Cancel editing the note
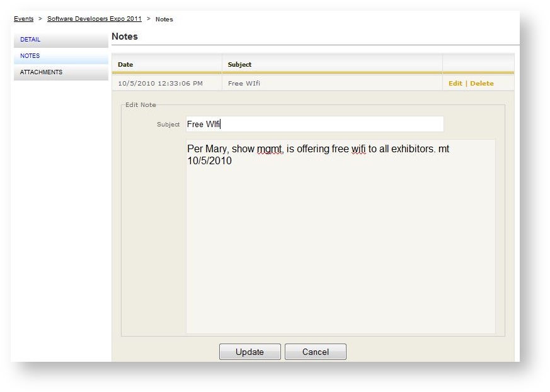 (x=315, y=352)
